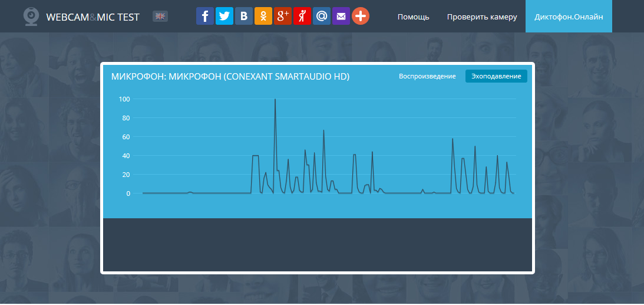Viewport: 644px width, 305px height.
Task: Open the Помощь menu item
Action: [x=413, y=17]
